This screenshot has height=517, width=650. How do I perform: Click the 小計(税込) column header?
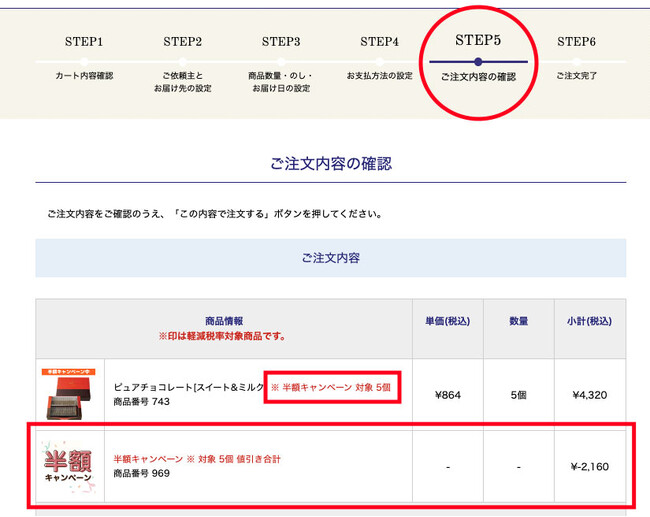pyautogui.click(x=590, y=321)
